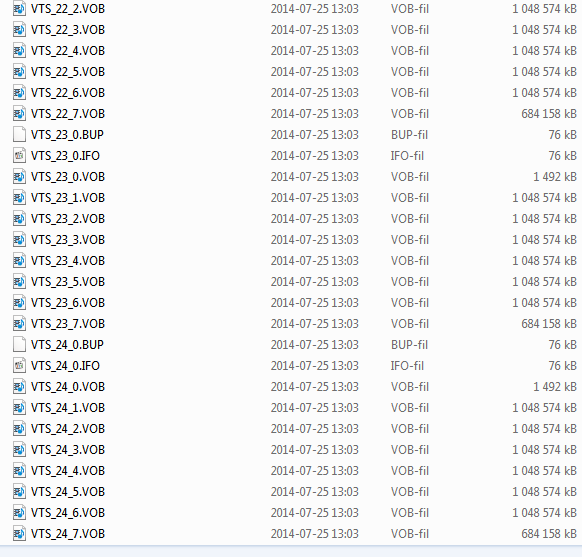The image size is (582, 557).
Task: Select the file named VTS_22_5.VOB
Action: tap(68, 72)
